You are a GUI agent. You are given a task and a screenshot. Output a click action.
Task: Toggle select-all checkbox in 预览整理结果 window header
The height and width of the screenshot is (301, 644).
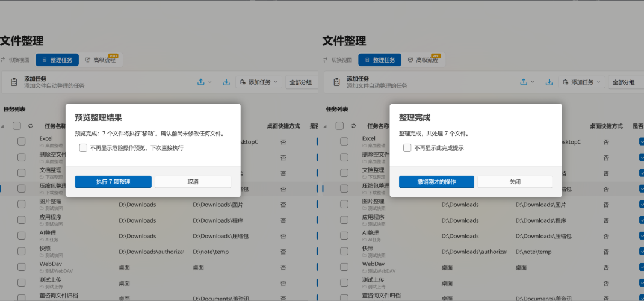pos(17,126)
